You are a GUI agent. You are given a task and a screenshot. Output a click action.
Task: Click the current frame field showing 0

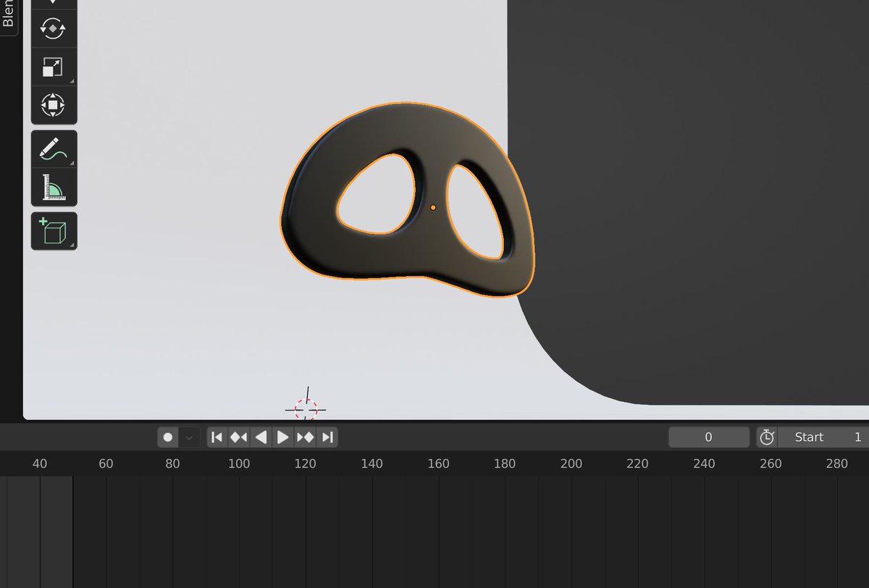709,437
